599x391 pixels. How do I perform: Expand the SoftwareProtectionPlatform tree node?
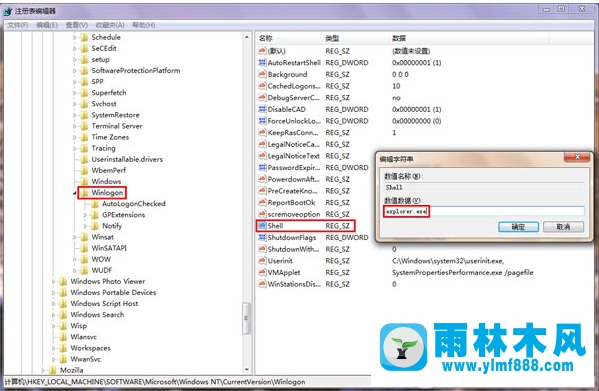[75, 71]
